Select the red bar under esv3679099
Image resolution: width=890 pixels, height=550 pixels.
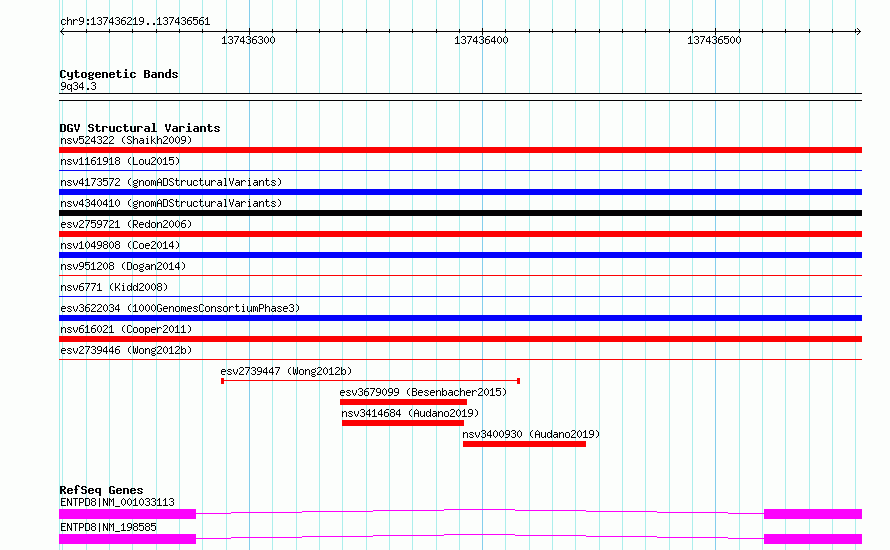click(x=404, y=402)
